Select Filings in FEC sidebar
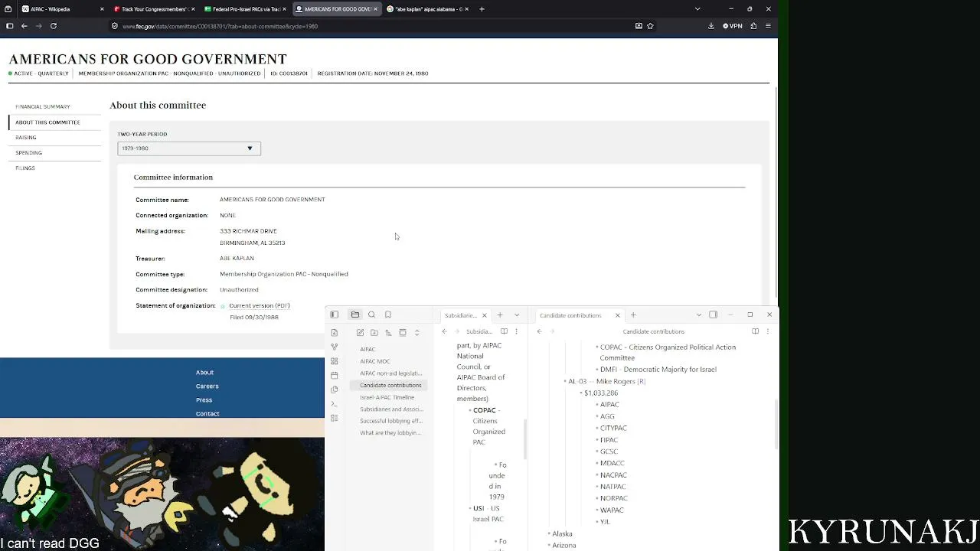The image size is (980, 551). click(25, 168)
